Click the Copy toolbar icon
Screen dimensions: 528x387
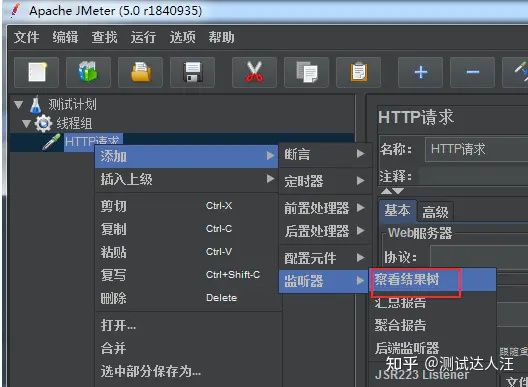306,72
